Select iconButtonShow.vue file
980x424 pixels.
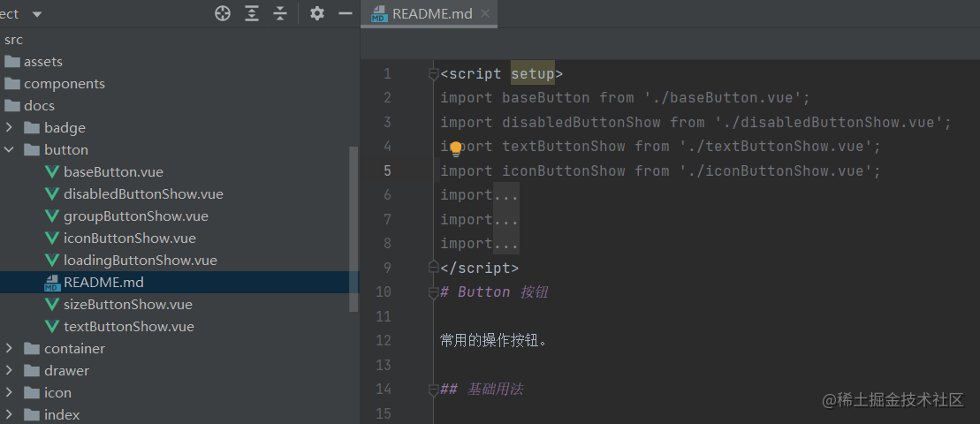click(129, 238)
